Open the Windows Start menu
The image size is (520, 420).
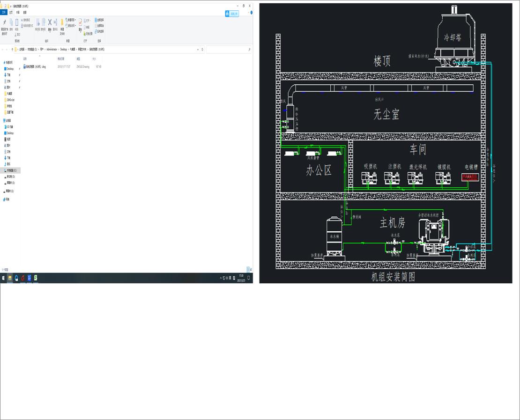(x=3, y=278)
